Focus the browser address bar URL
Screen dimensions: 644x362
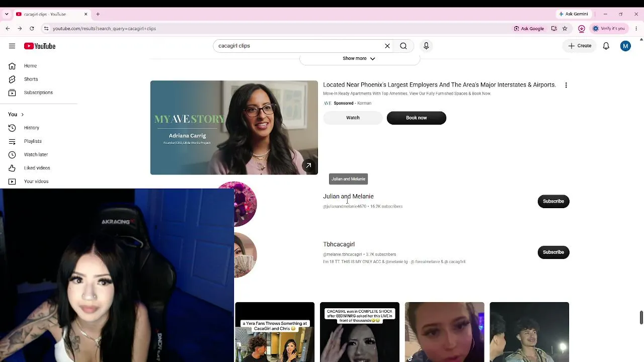pos(104,29)
